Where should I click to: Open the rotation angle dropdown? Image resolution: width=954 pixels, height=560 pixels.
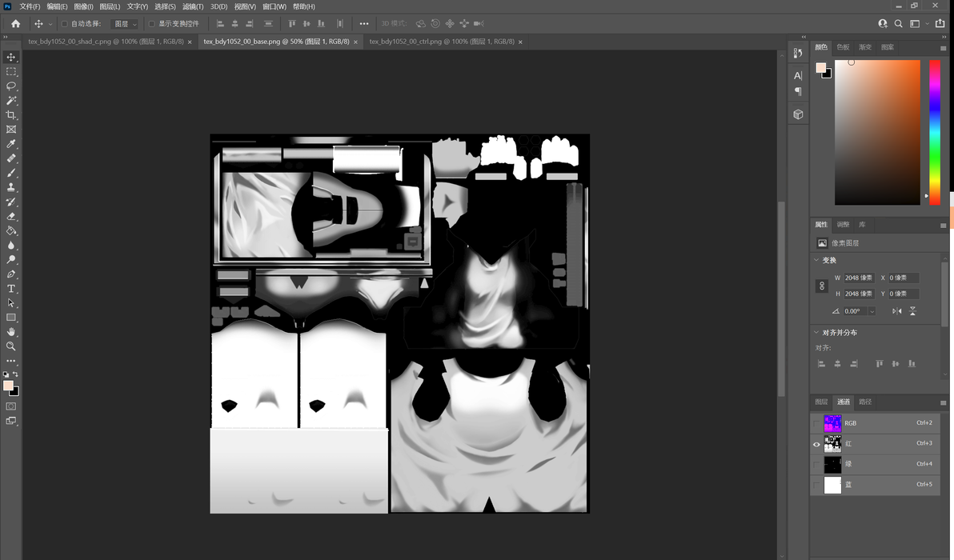872,311
